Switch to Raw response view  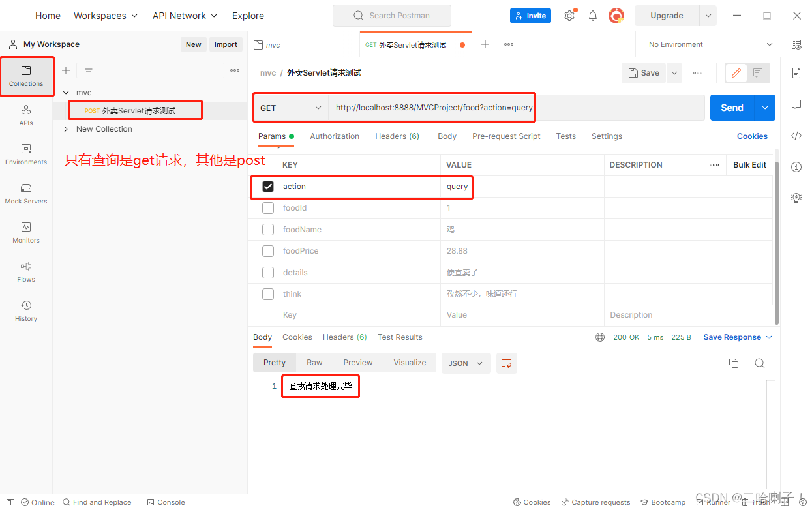pos(314,363)
